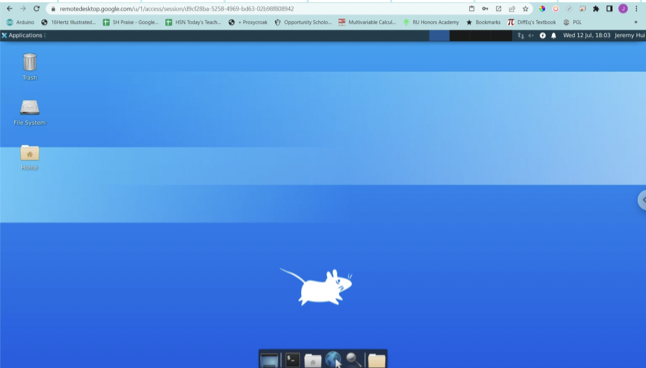
Task: Open the 16Hertz Illustrated bookmark
Action: 68,22
